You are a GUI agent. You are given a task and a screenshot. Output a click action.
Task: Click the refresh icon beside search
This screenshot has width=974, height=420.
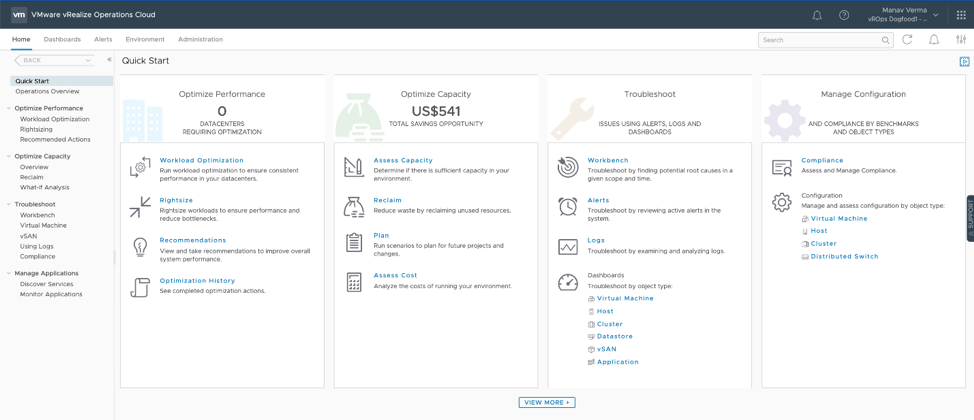point(907,40)
